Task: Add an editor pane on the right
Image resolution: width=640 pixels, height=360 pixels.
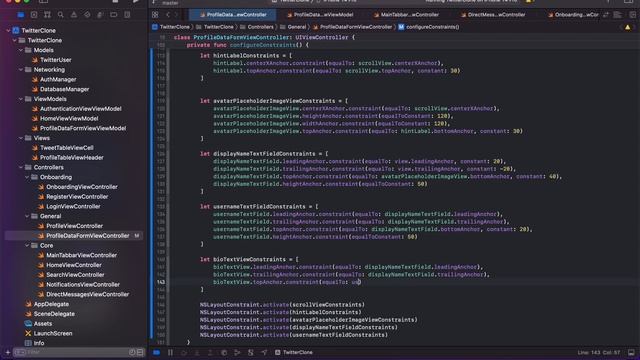Action: click(x=632, y=15)
